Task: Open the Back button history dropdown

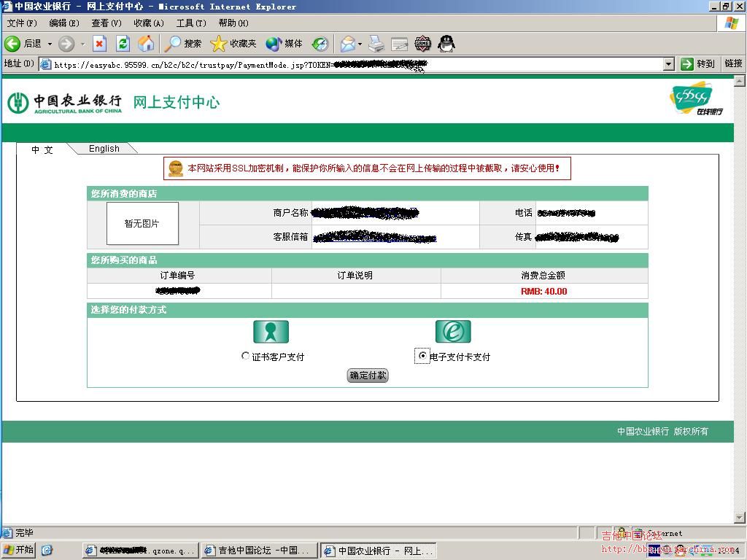Action: [x=50, y=44]
